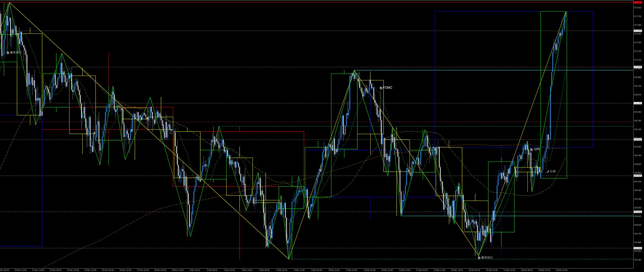The height and width of the screenshot is (272, 644).
Task: Select the 155.000 highlighted price label
Action: (x=638, y=212)
